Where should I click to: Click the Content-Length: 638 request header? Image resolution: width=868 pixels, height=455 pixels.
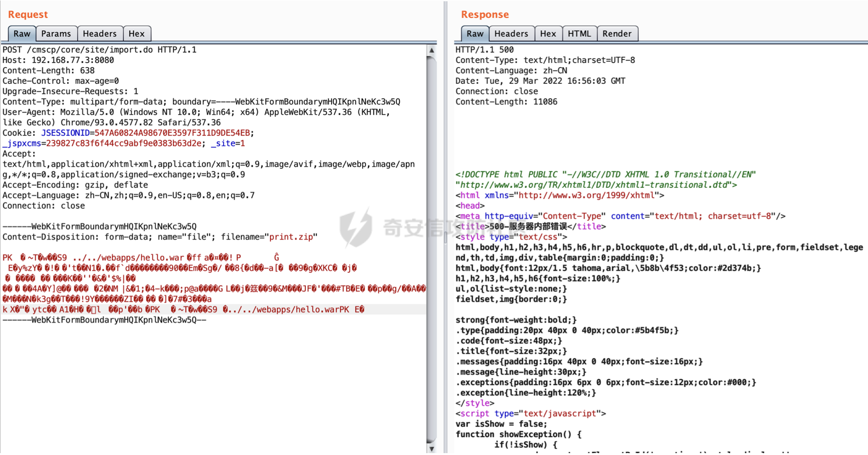[48, 70]
